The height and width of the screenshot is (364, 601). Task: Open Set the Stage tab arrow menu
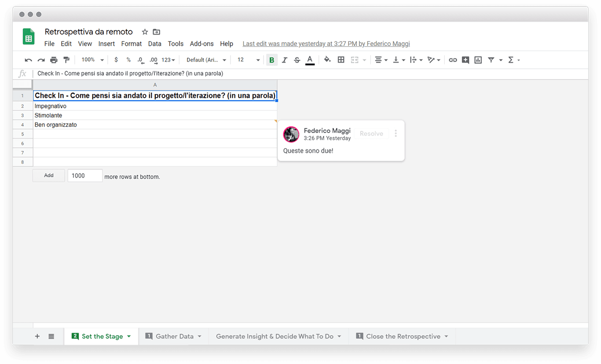(129, 336)
